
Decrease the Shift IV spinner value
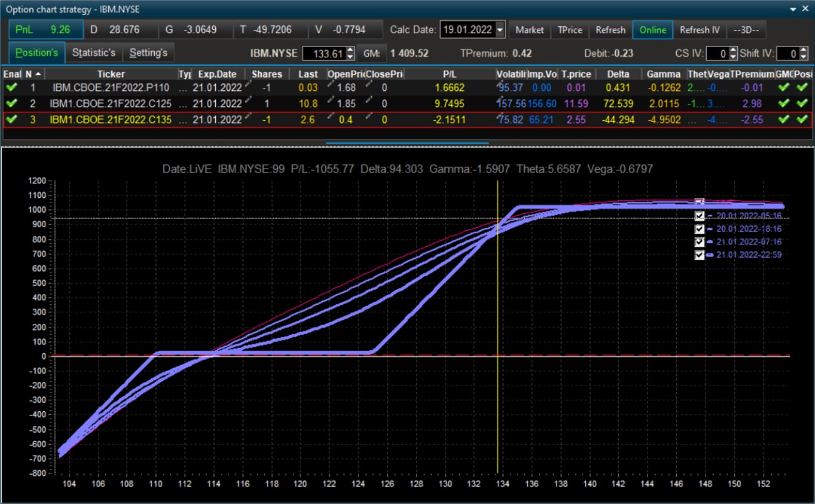[x=804, y=57]
